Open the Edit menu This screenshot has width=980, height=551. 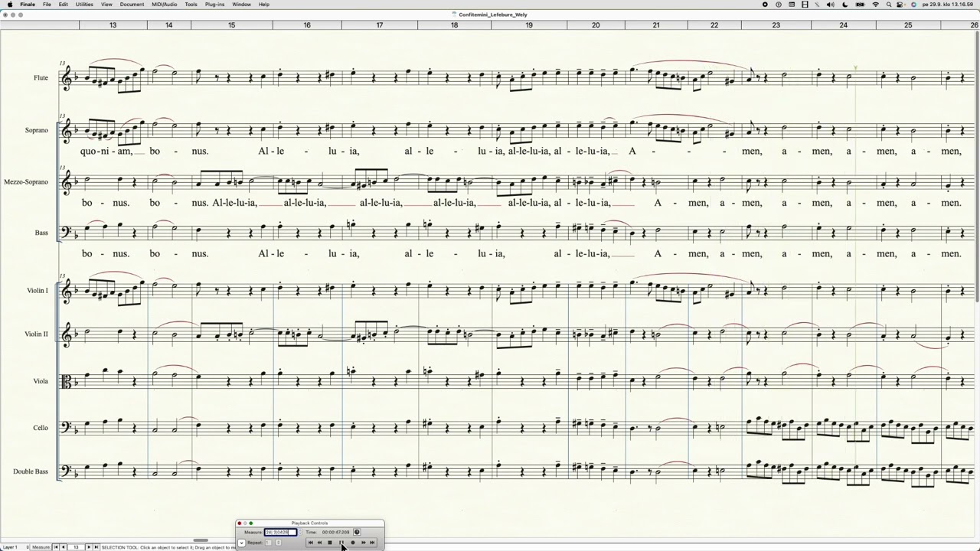coord(64,5)
